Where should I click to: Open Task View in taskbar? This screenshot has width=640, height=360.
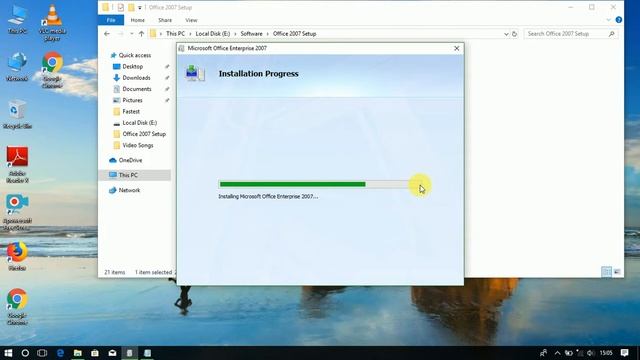click(42, 353)
